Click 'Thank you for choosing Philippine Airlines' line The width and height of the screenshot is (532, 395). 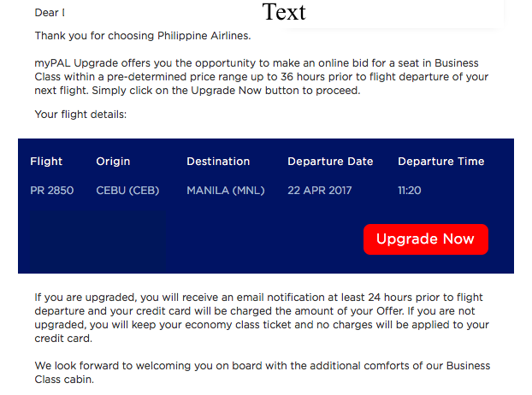click(143, 36)
